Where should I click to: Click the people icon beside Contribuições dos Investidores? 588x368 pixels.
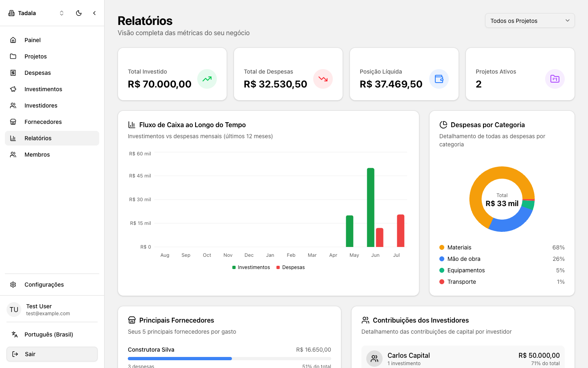365,320
